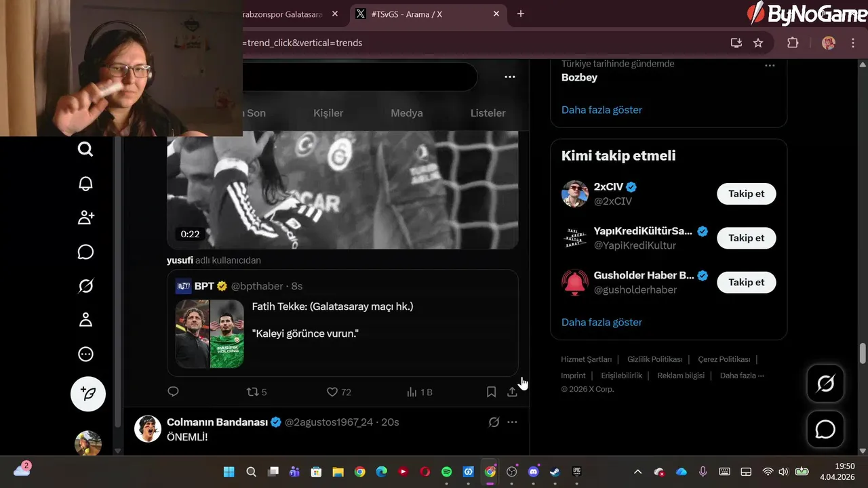Open X search from the sidebar

[85, 149]
